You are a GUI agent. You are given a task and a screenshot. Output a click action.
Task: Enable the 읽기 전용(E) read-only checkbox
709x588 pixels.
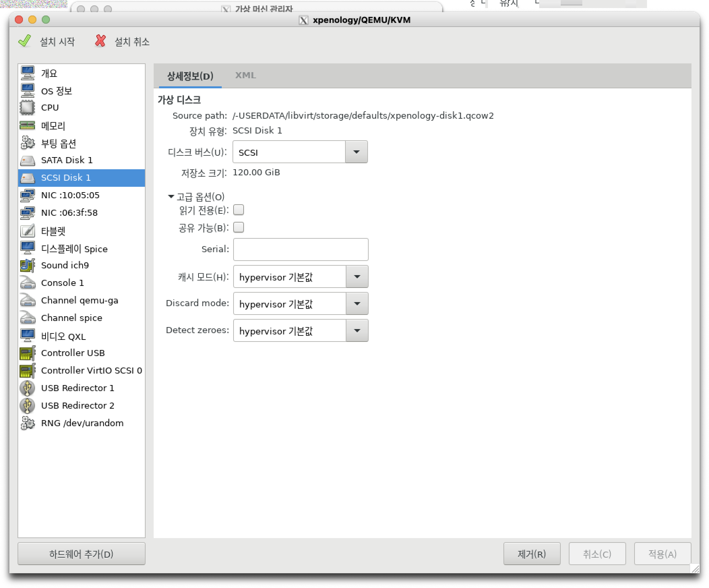[x=238, y=210]
